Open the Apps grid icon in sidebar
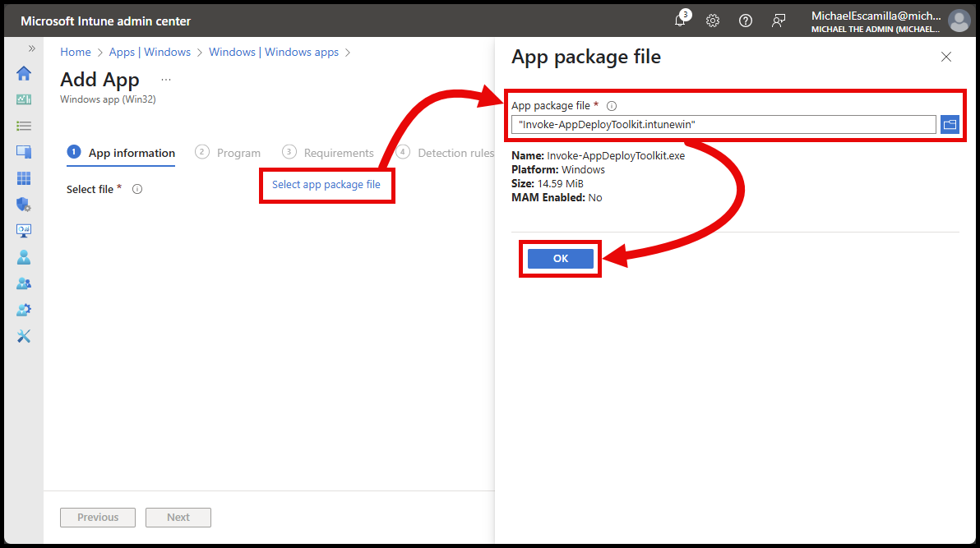 [x=24, y=178]
